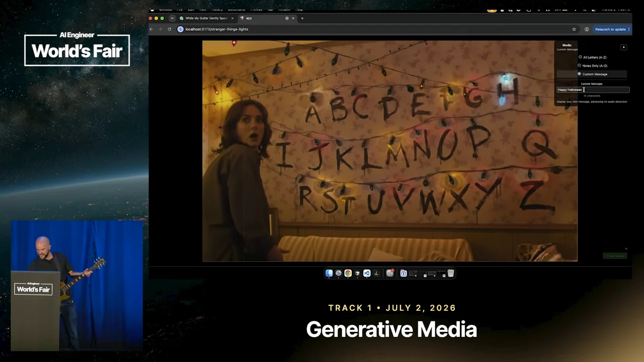Screen dimensions: 644x362
Task: Open Google Chrome from the Dock
Action: pos(348,273)
